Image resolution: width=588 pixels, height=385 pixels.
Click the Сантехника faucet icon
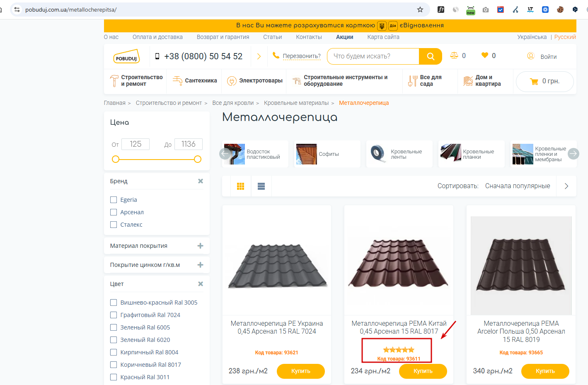tap(177, 80)
